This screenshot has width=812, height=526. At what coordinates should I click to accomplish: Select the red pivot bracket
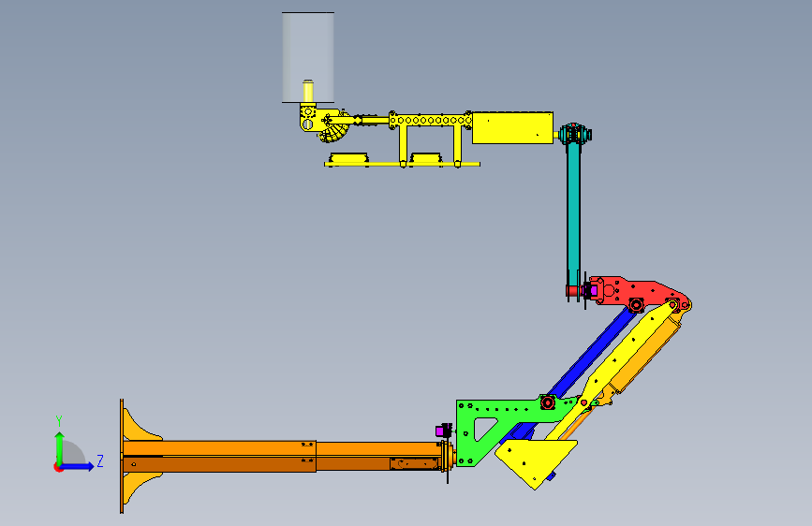click(640, 292)
